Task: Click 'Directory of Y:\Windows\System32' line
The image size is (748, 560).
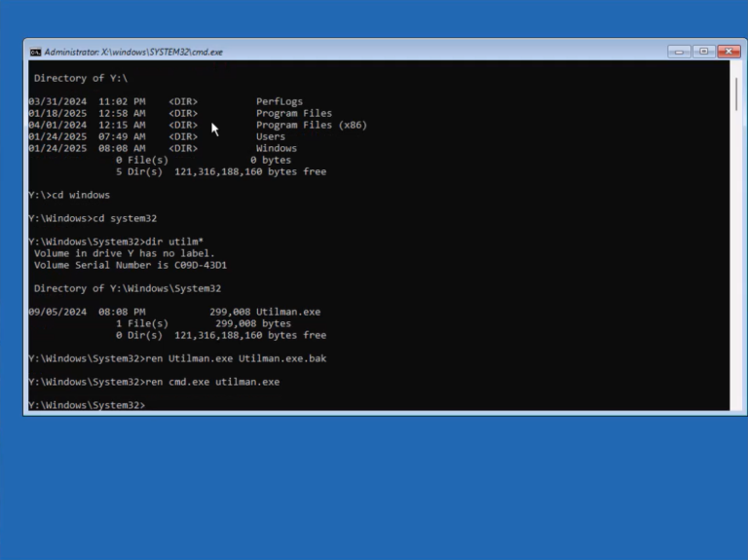Action: click(x=128, y=288)
